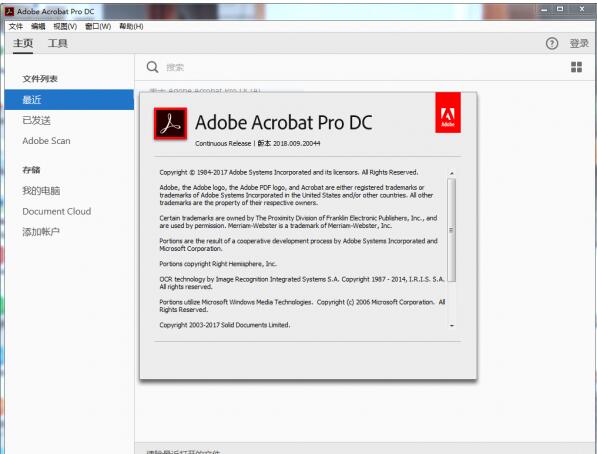Click the search magnifier icon

[x=152, y=67]
